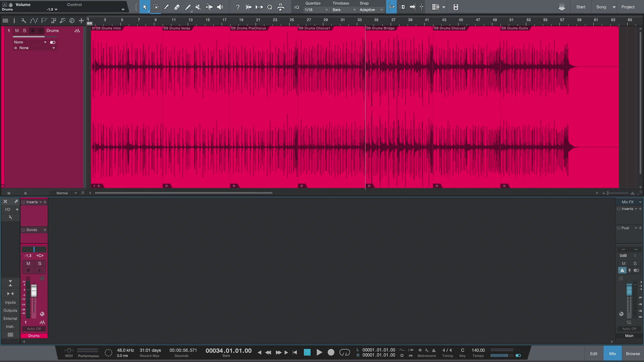Switch to the Edit view tab

click(x=594, y=353)
